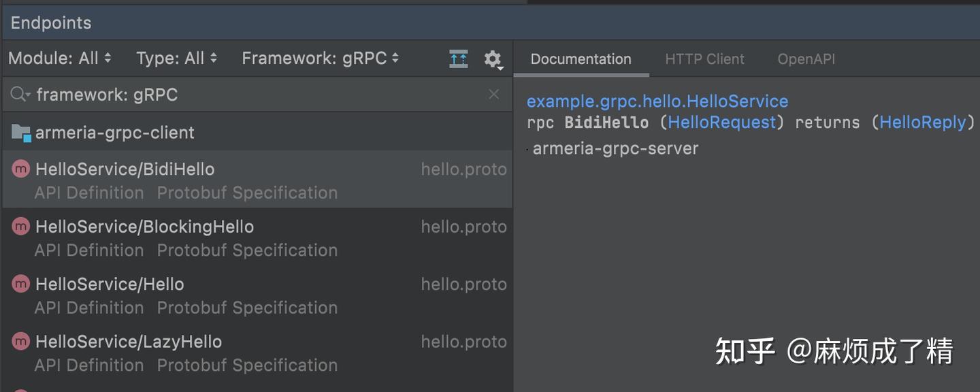The image size is (980, 392).
Task: Click hello.proto on the HelloService/Hello row
Action: click(464, 284)
